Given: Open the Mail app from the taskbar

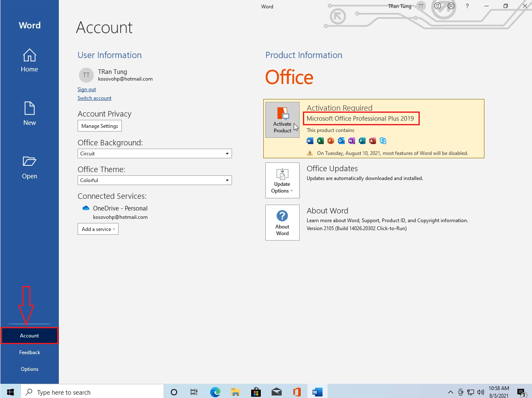Looking at the screenshot, I should point(277,392).
